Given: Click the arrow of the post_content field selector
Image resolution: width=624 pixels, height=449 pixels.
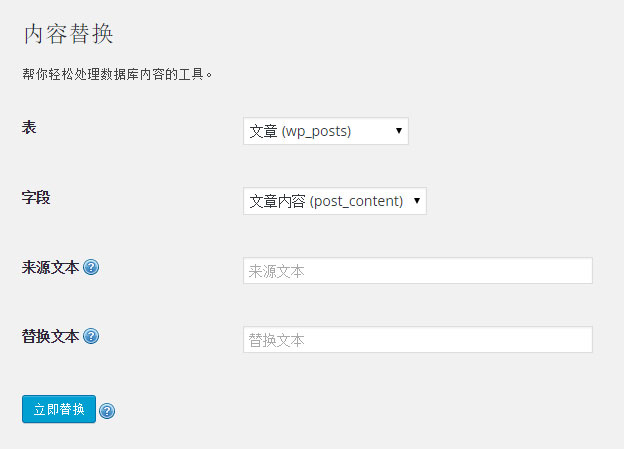Looking at the screenshot, I should tap(417, 201).
